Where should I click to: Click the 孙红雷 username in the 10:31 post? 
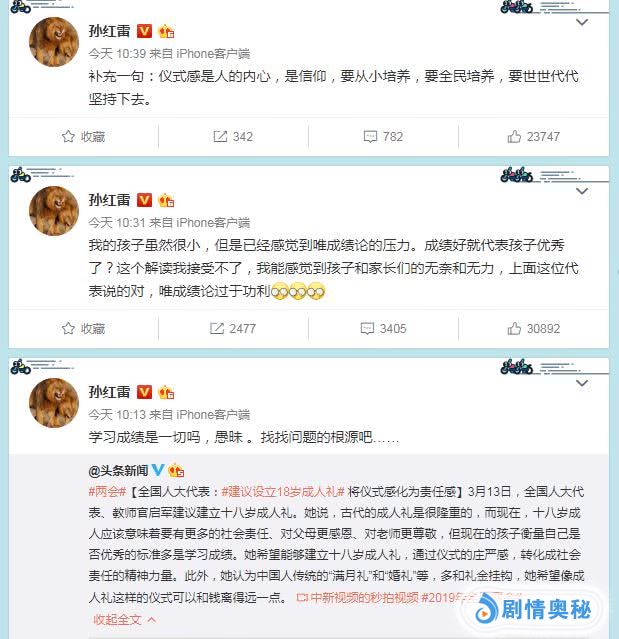(109, 200)
